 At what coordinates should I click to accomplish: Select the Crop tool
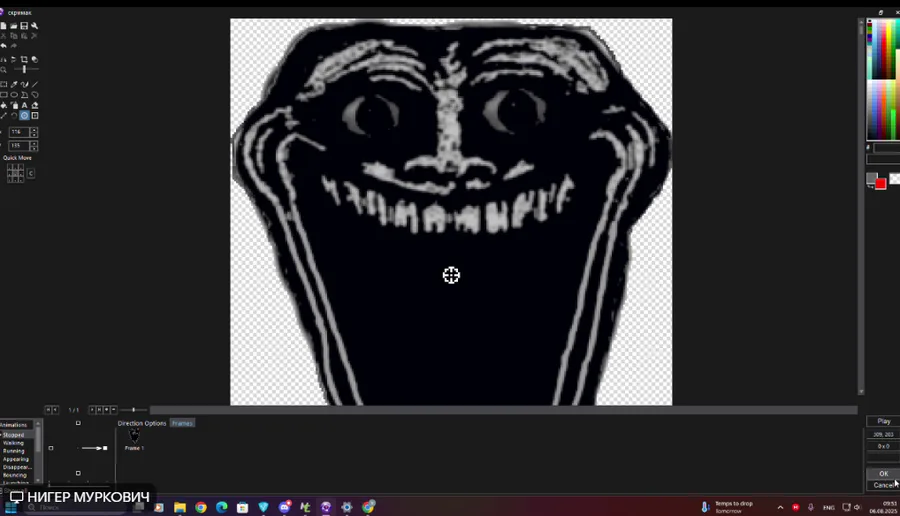click(24, 59)
